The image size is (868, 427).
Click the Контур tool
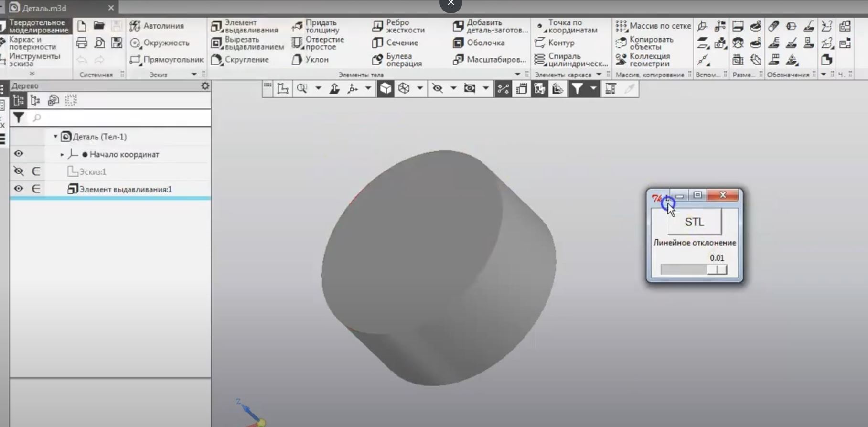click(554, 43)
